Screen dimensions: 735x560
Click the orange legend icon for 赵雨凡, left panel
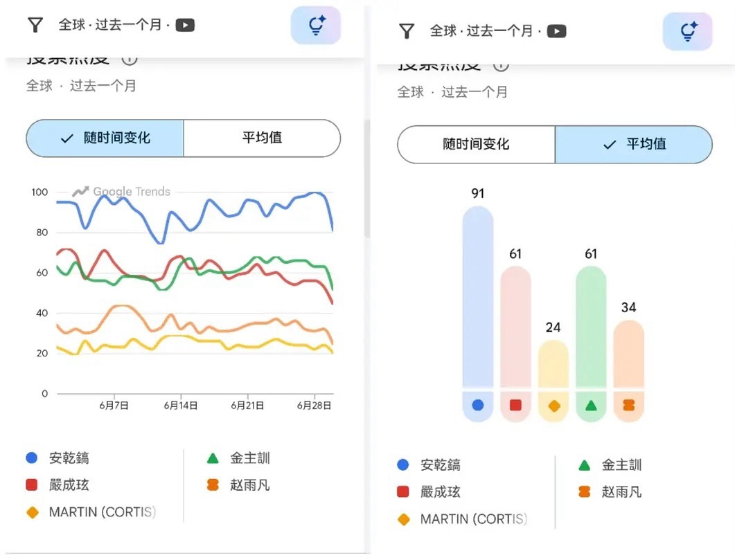pyautogui.click(x=213, y=485)
